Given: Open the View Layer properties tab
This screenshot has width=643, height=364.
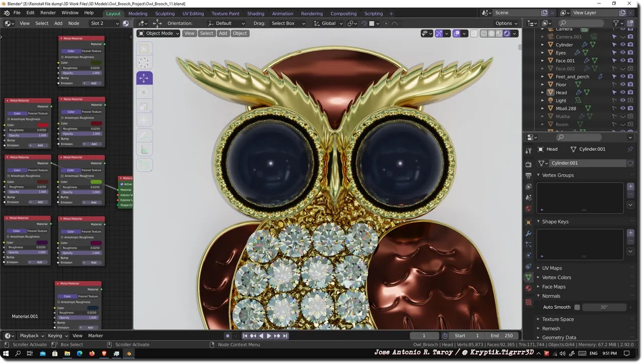Looking at the screenshot, I should (x=528, y=187).
